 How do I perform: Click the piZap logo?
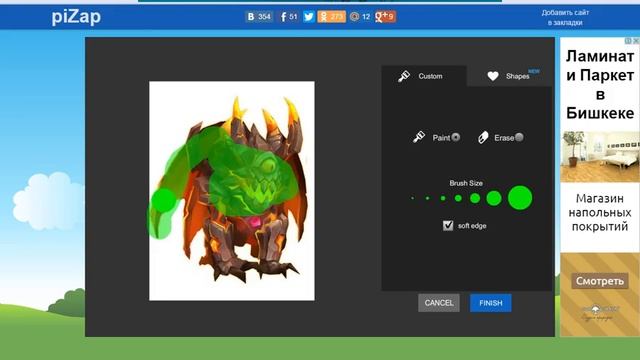pos(76,17)
